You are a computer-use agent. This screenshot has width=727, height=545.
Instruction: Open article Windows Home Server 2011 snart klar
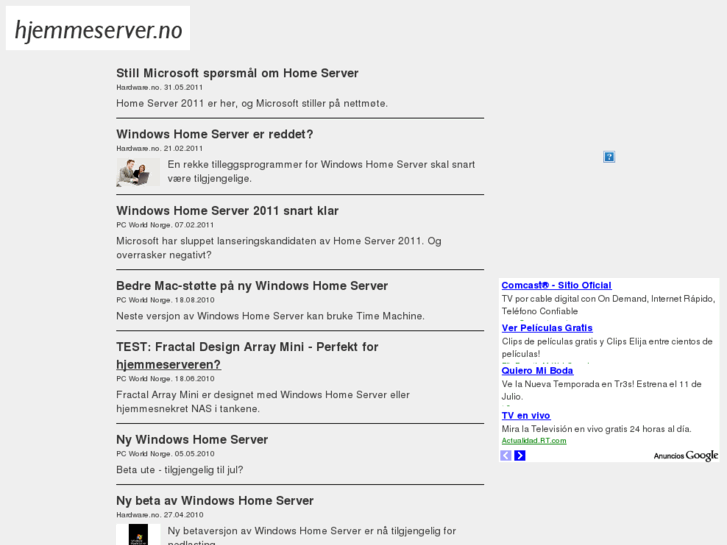click(227, 211)
